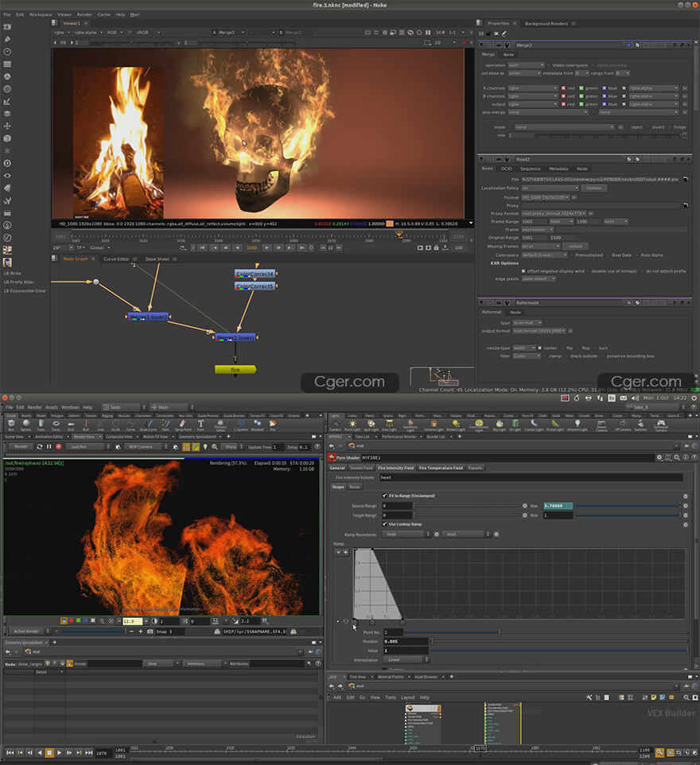Switch to the Curve Editor tab
The image size is (700, 765).
point(116,259)
